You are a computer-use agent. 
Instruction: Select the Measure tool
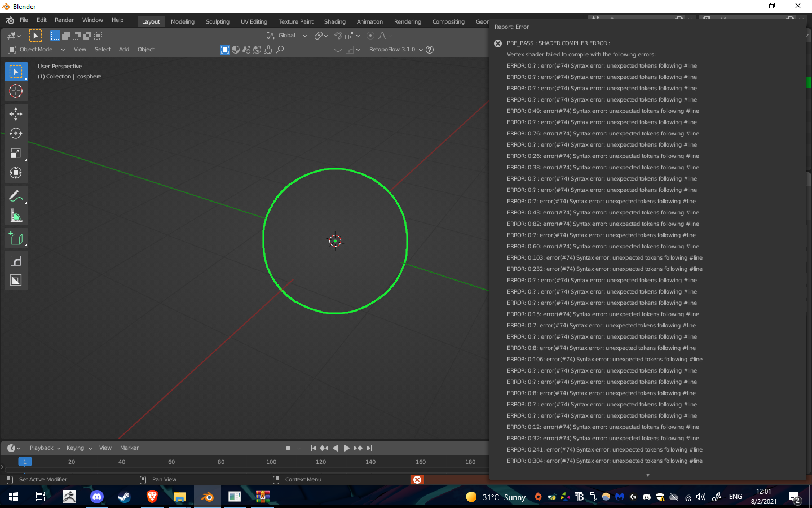(16, 215)
